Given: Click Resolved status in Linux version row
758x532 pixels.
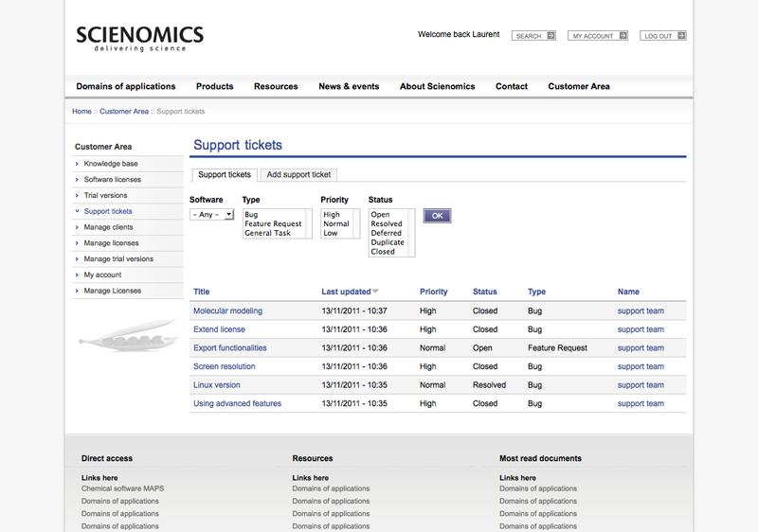Looking at the screenshot, I should [x=489, y=385].
